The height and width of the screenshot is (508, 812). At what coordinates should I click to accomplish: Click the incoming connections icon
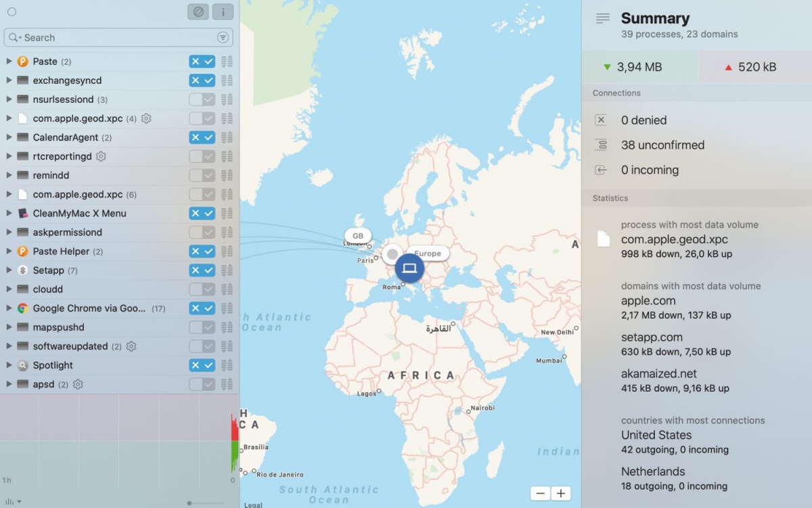point(601,170)
